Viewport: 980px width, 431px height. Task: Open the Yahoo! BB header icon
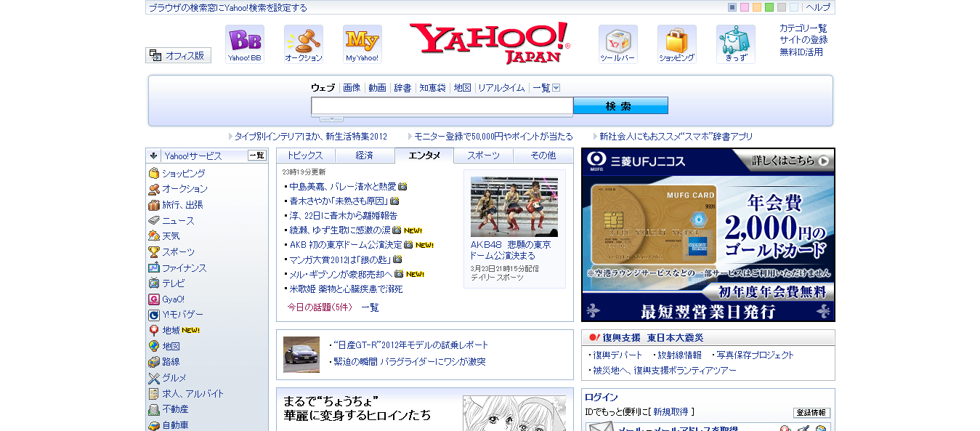[x=244, y=44]
